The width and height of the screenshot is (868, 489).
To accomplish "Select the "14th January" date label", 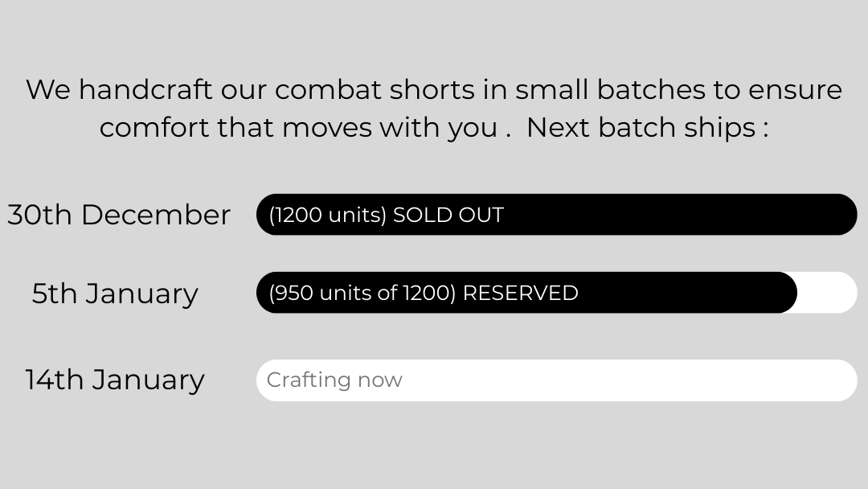I will coord(115,380).
